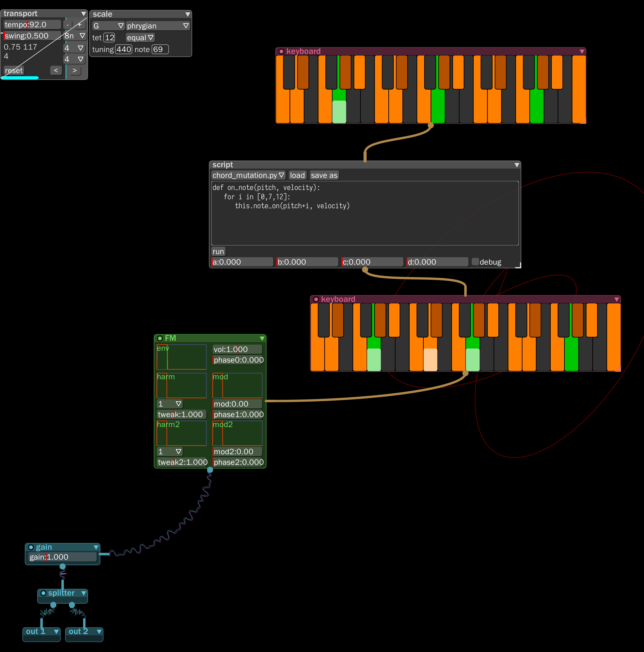
Task: Click the mod modulation graph in FM
Action: (237, 385)
